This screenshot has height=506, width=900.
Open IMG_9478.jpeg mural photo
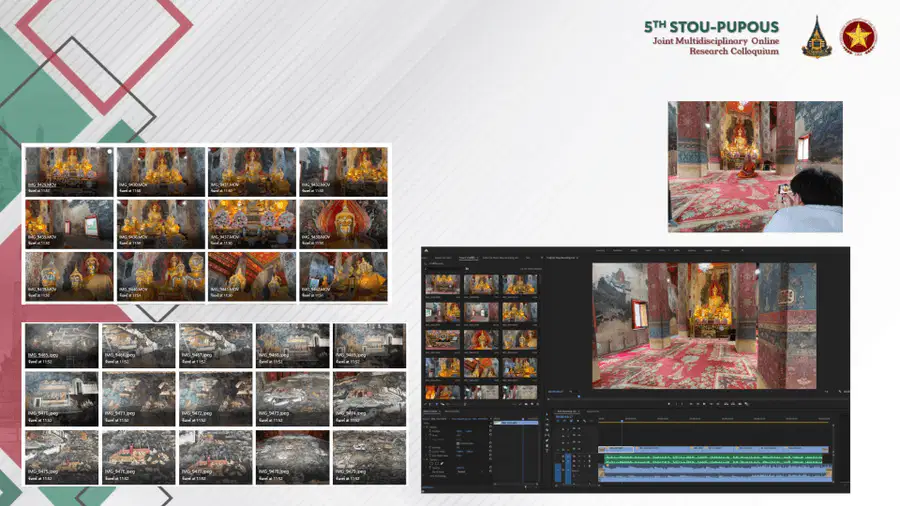tap(293, 457)
